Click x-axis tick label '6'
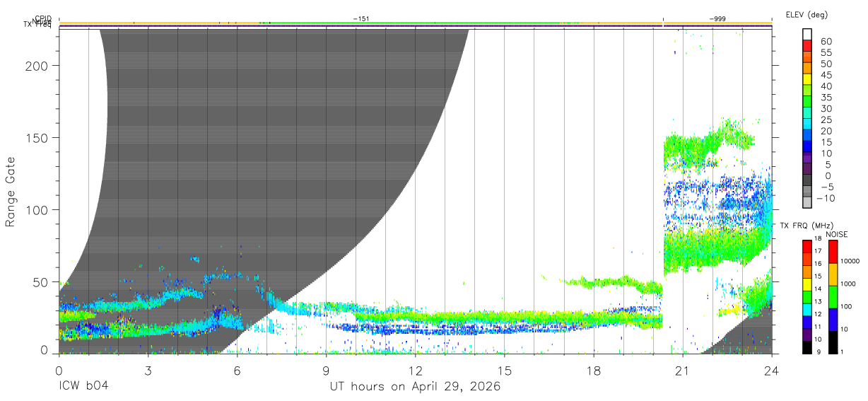 tap(237, 371)
